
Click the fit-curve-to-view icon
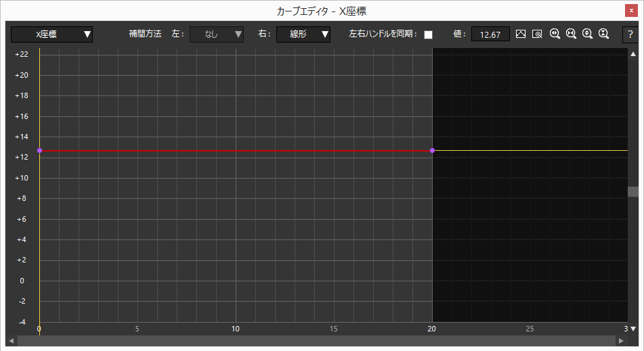[x=520, y=34]
